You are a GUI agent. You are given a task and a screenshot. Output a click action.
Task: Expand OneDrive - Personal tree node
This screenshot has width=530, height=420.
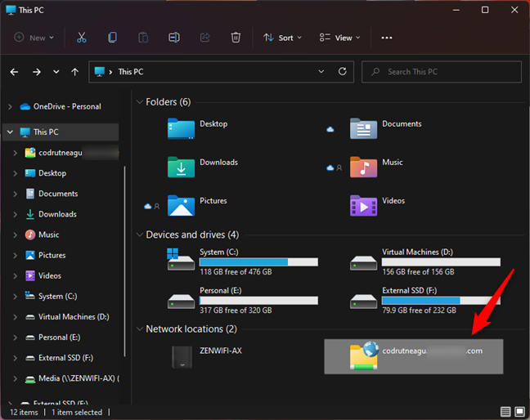(x=9, y=106)
